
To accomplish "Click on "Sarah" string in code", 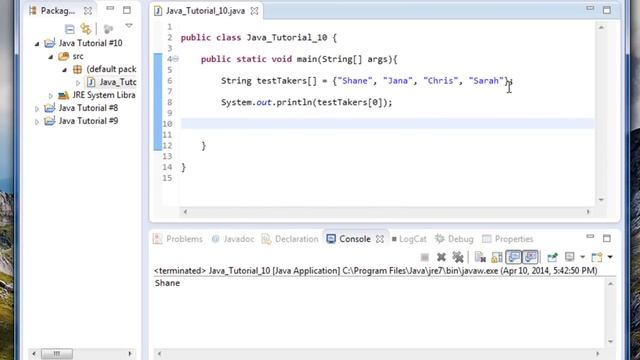I will coord(486,81).
